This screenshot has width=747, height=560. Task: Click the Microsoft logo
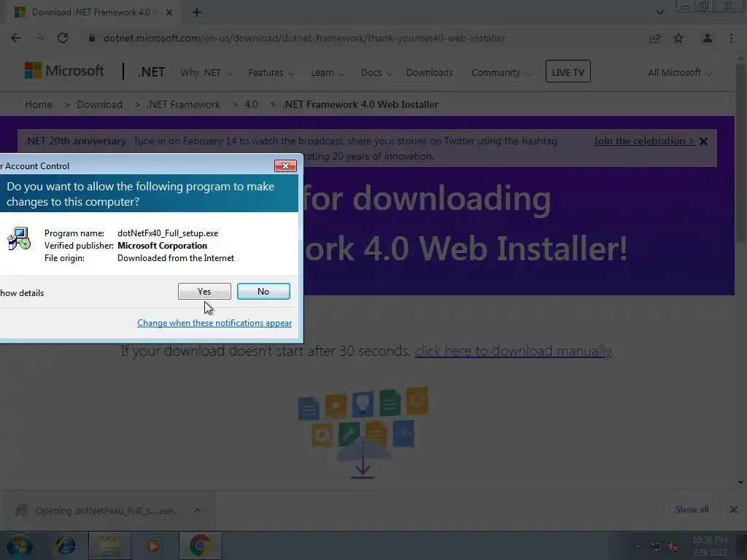point(64,71)
